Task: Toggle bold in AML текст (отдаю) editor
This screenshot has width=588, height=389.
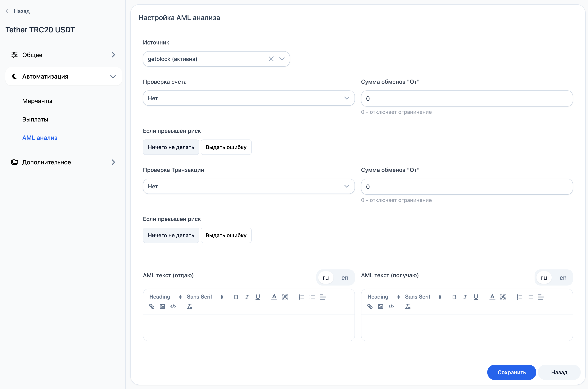Action: (236, 297)
